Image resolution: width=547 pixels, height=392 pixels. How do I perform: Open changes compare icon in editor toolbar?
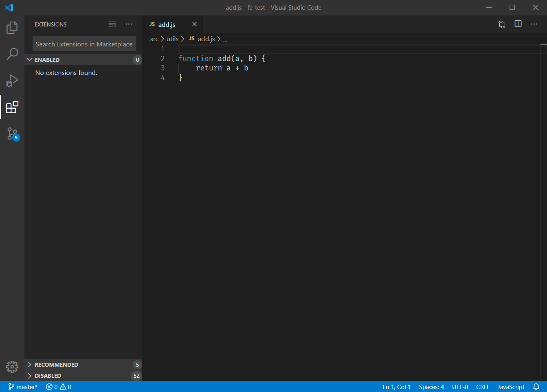(502, 24)
